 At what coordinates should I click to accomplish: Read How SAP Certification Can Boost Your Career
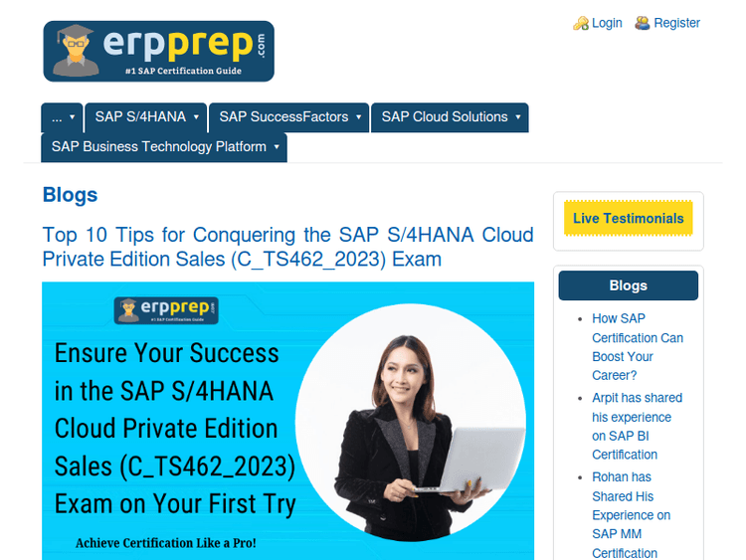point(637,347)
